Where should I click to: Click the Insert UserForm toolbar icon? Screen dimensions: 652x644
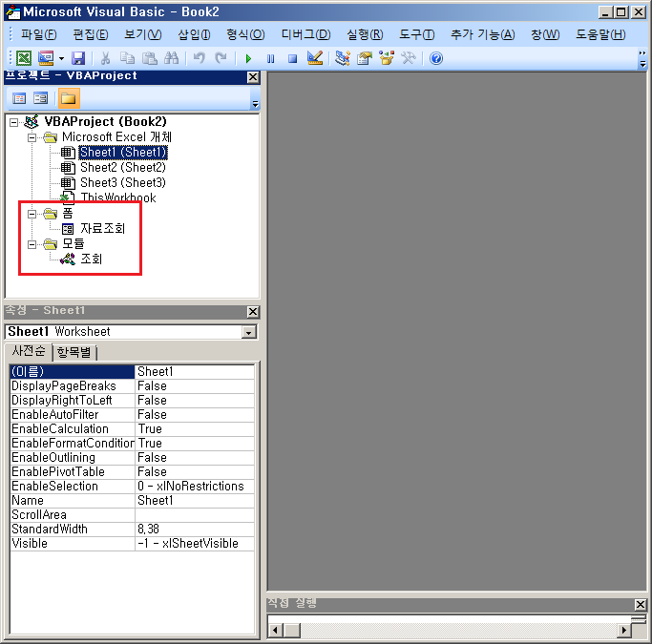point(46,58)
